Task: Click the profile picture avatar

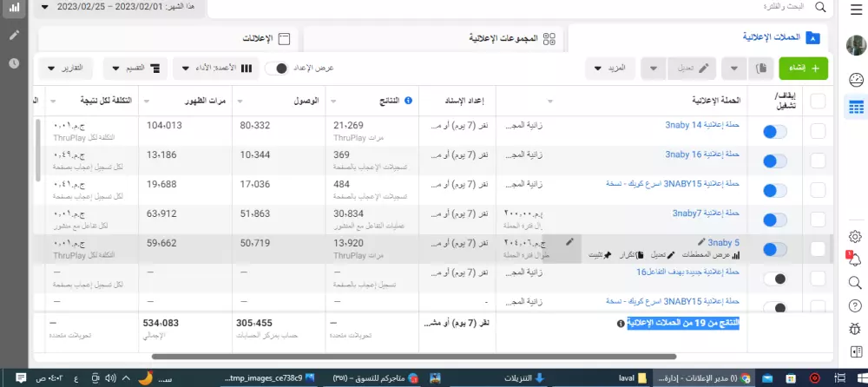Action: [856, 45]
